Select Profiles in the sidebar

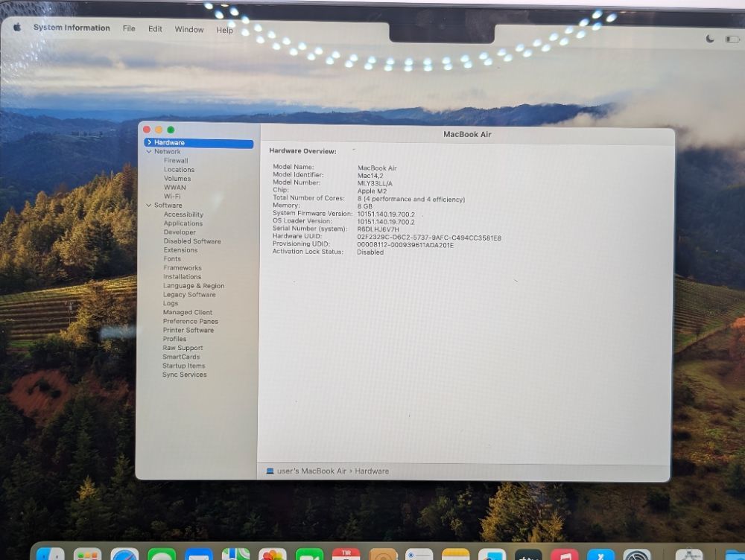point(174,339)
